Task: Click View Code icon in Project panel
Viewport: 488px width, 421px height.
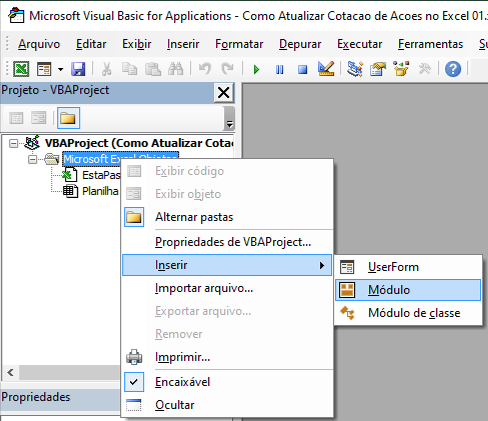Action: tap(16, 118)
